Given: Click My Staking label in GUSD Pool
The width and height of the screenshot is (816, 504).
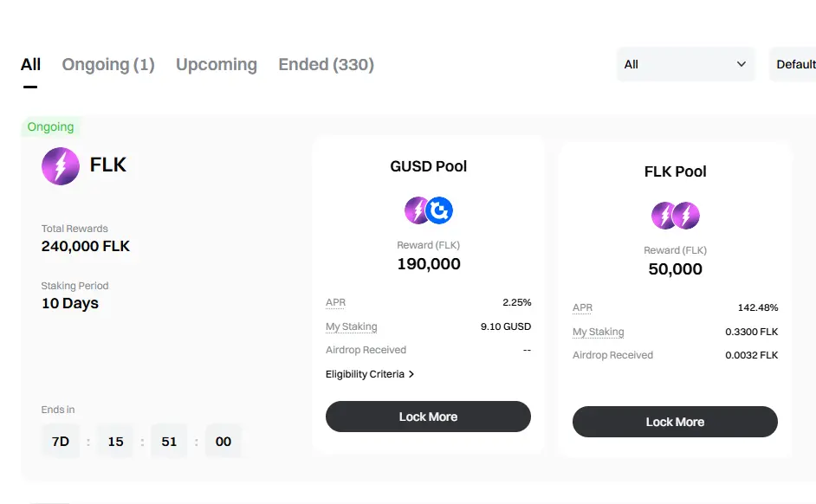Looking at the screenshot, I should click(351, 326).
